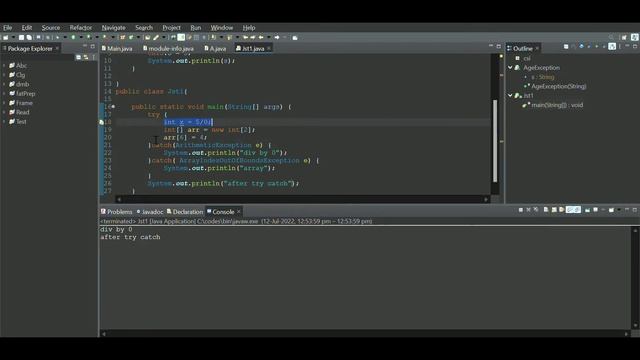640x360 pixels.
Task: Toggle the highlighted Mark Occurrences toolbar button
Action: pyautogui.click(x=181, y=37)
